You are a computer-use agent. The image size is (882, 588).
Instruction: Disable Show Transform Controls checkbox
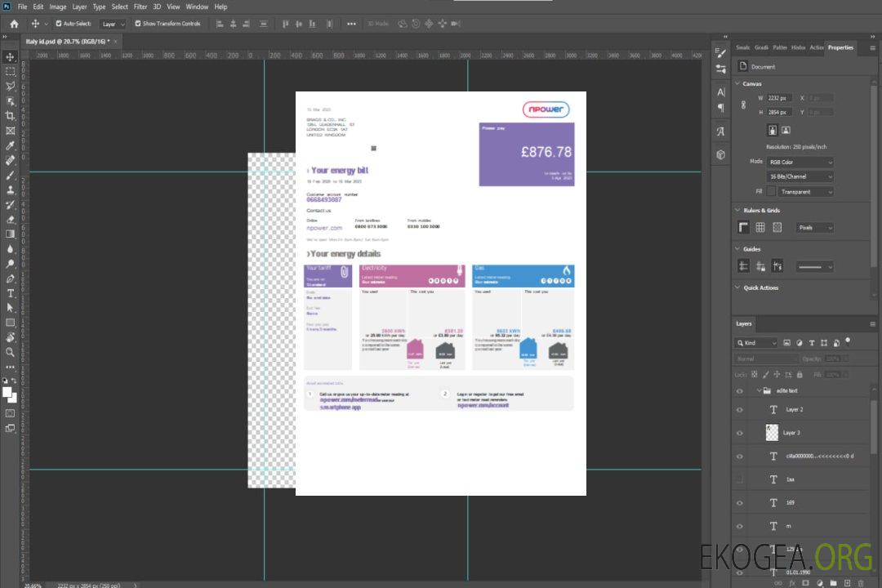click(x=138, y=24)
